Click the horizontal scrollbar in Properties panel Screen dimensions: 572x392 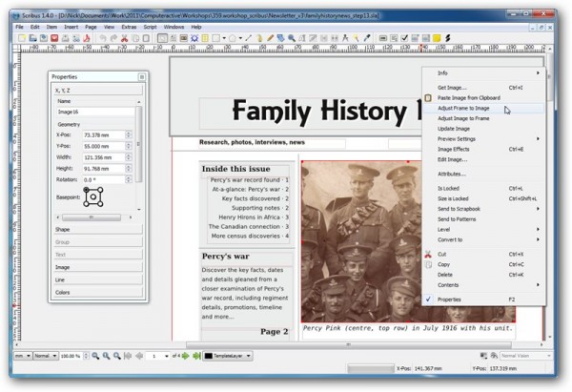(x=92, y=217)
